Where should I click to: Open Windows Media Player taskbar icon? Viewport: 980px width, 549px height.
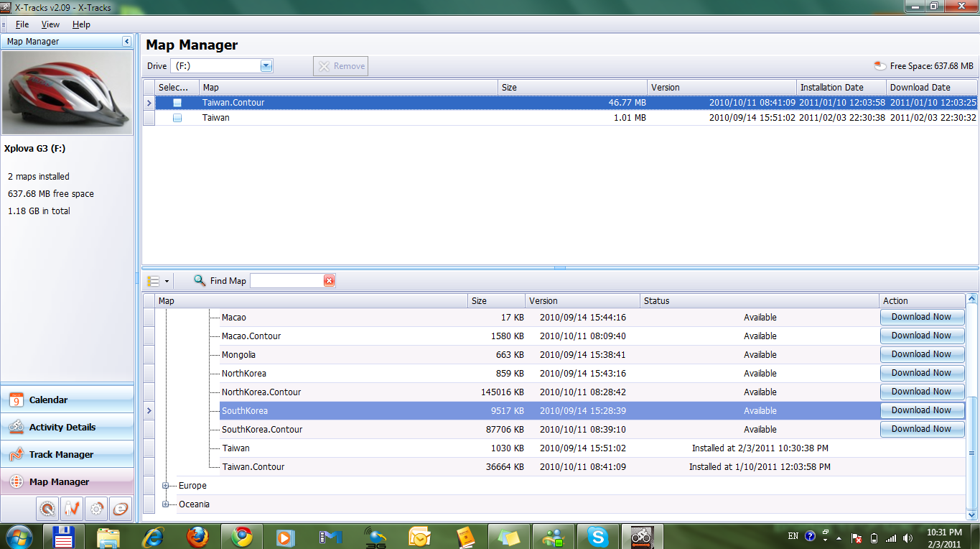click(286, 537)
